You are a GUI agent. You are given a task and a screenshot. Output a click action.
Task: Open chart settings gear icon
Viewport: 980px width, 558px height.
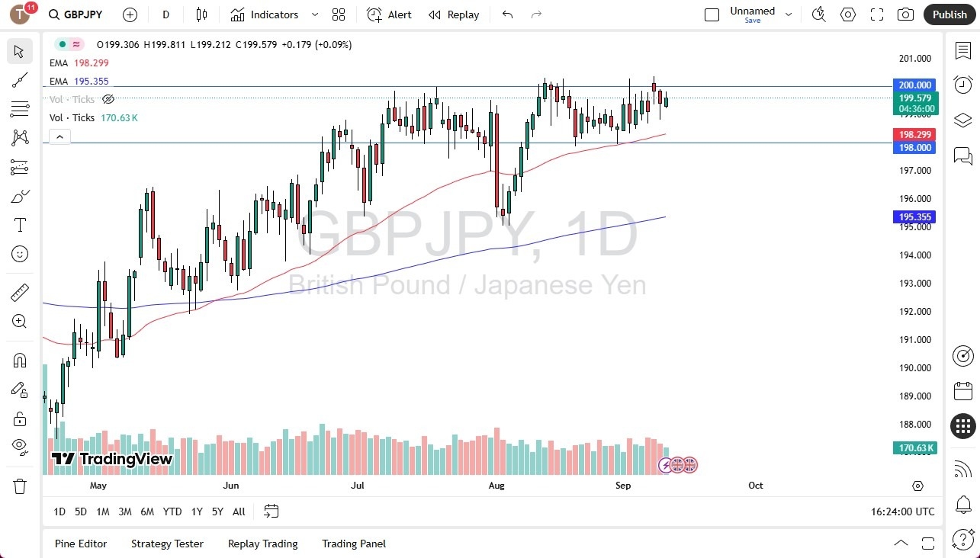847,14
